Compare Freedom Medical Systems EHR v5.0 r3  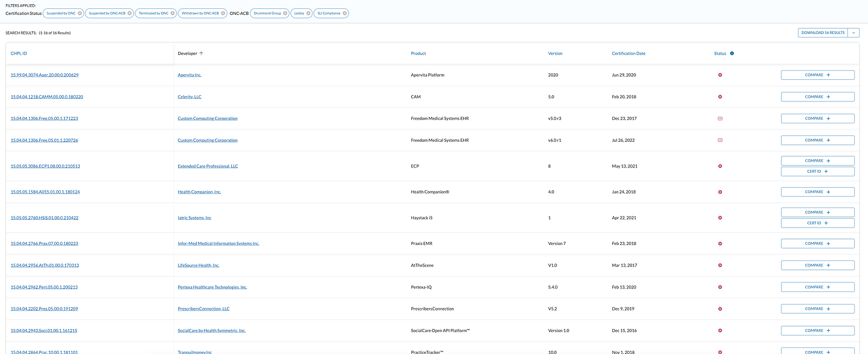tap(817, 119)
